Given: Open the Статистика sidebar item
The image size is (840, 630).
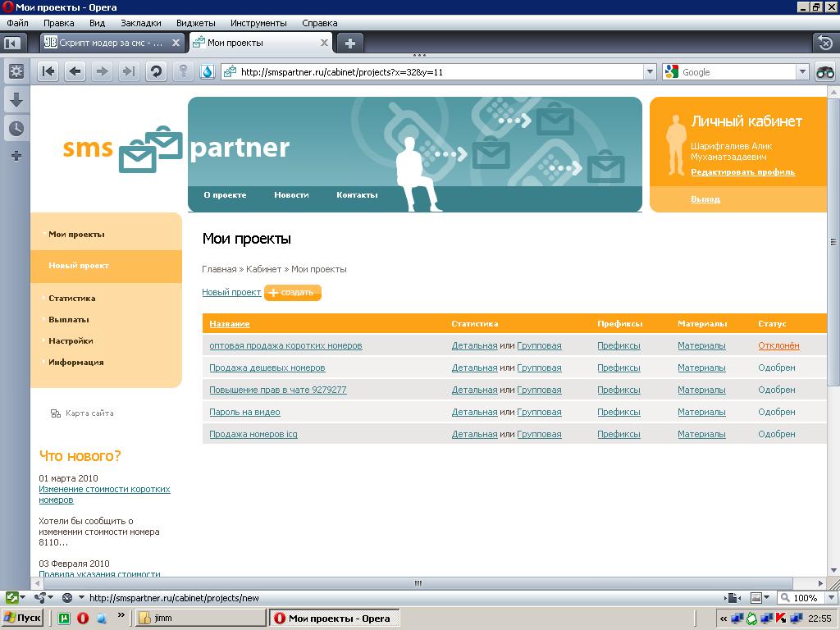Looking at the screenshot, I should click(x=72, y=299).
